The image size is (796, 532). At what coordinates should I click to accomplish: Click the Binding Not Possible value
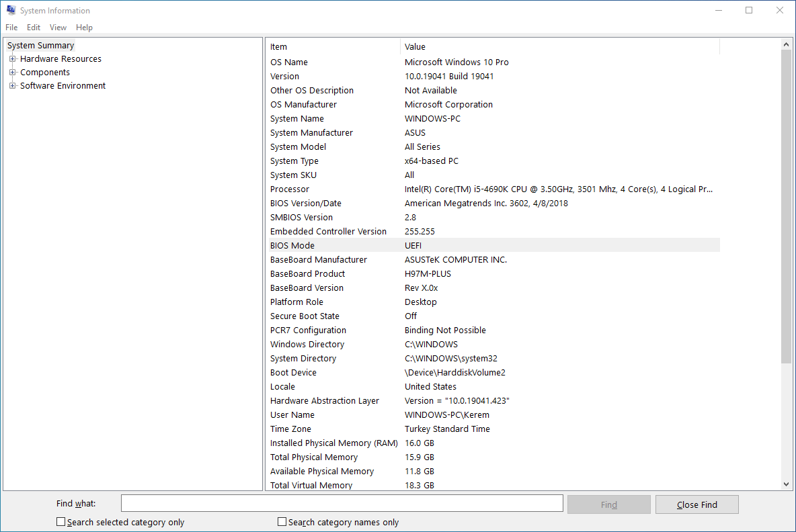point(445,330)
